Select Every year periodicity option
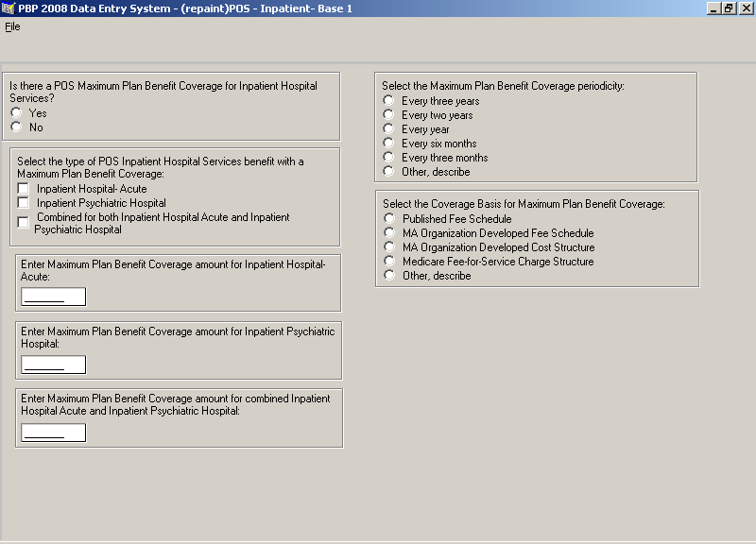Image resolution: width=756 pixels, height=544 pixels. [x=388, y=128]
